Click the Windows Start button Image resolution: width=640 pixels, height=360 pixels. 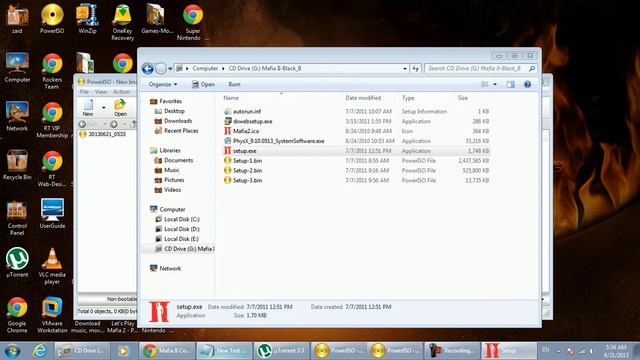(x=12, y=351)
